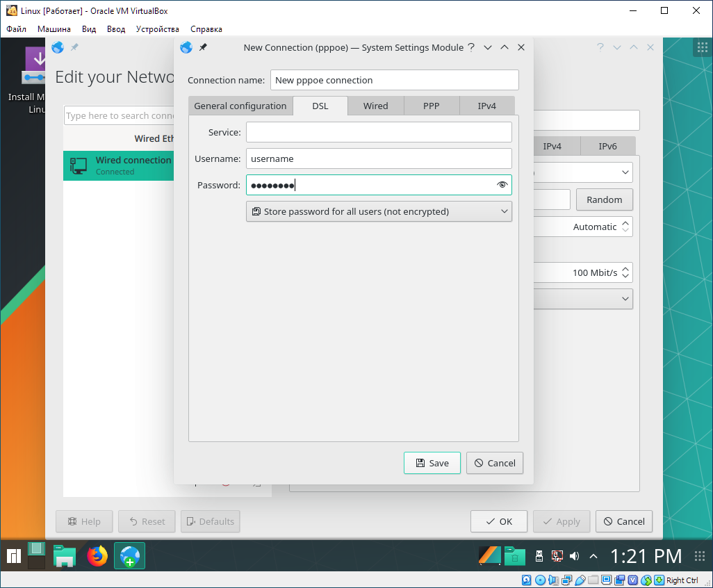This screenshot has height=588, width=713.
Task: Click the removable devices tray icon
Action: [539, 556]
